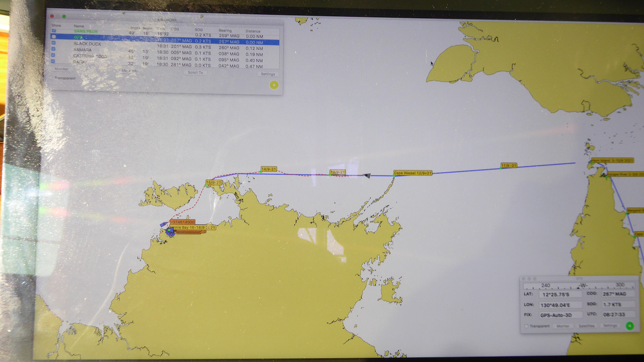Click the gray boat arrow on the route
This screenshot has height=362, width=644.
(x=367, y=175)
